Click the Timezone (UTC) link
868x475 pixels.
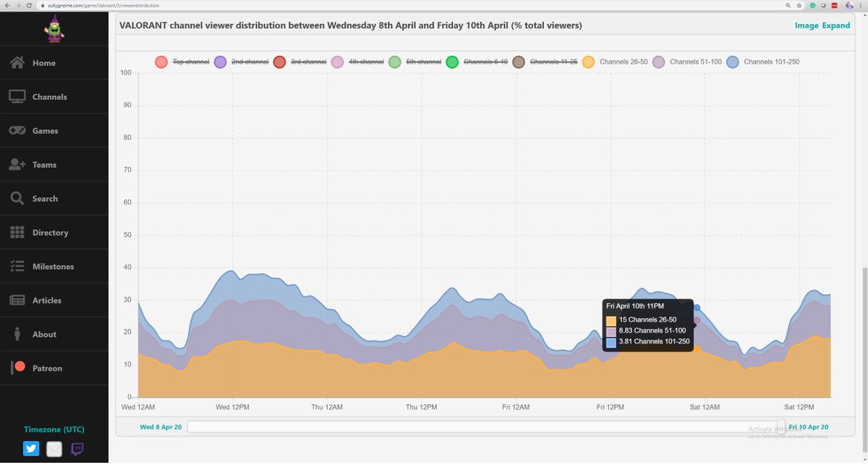[x=54, y=429]
